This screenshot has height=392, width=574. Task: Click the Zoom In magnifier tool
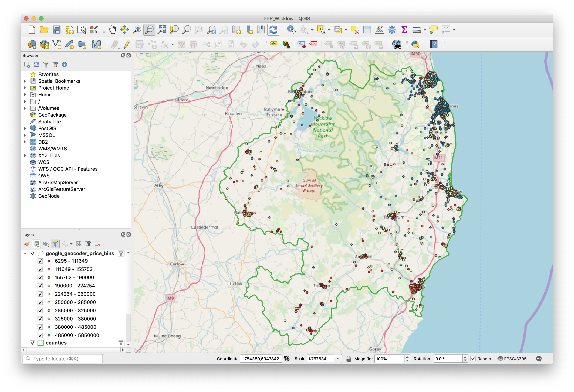pos(137,30)
